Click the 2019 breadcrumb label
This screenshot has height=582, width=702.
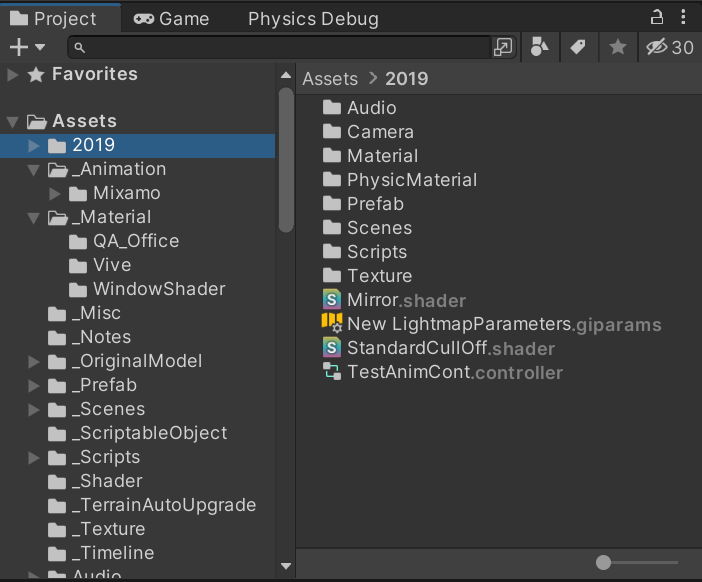click(407, 79)
